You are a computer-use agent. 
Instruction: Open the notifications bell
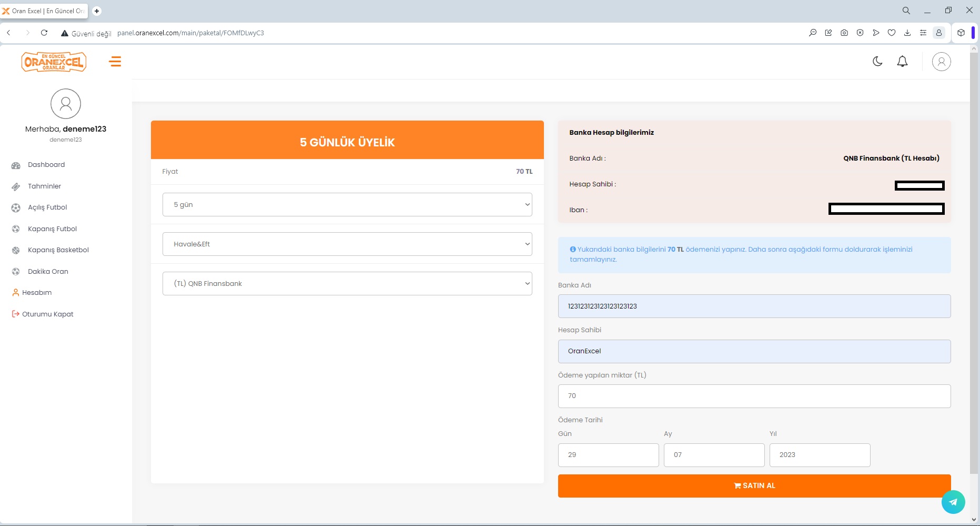[902, 62]
